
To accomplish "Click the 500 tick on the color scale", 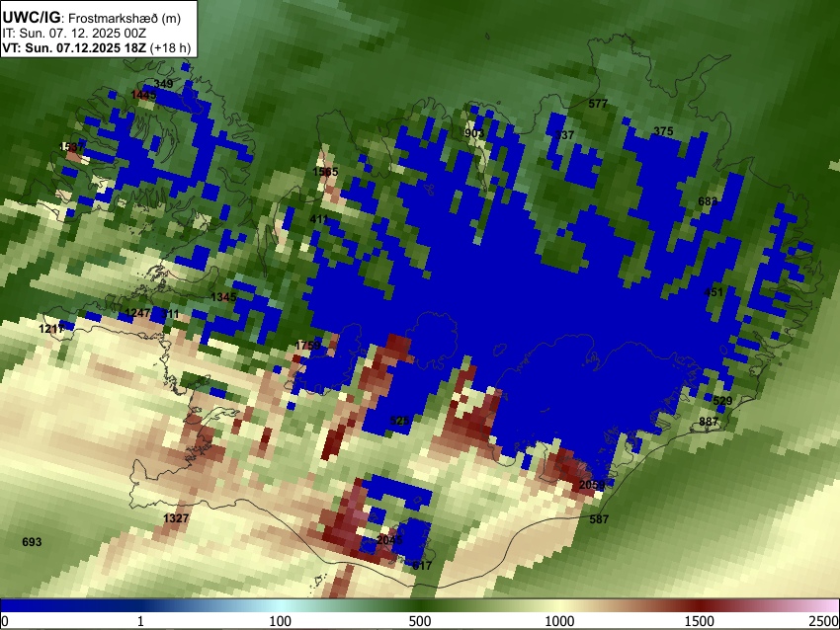I will tap(419, 621).
